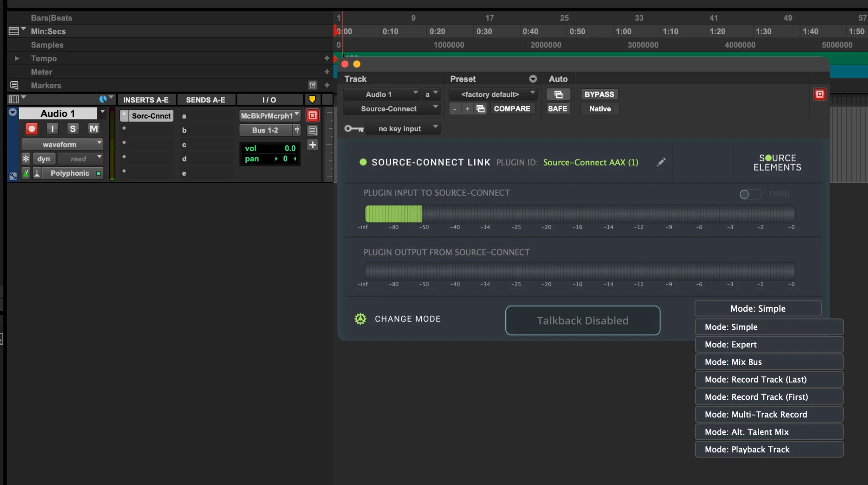This screenshot has height=485, width=868.
Task: Open the factory default preset list
Action: (493, 94)
